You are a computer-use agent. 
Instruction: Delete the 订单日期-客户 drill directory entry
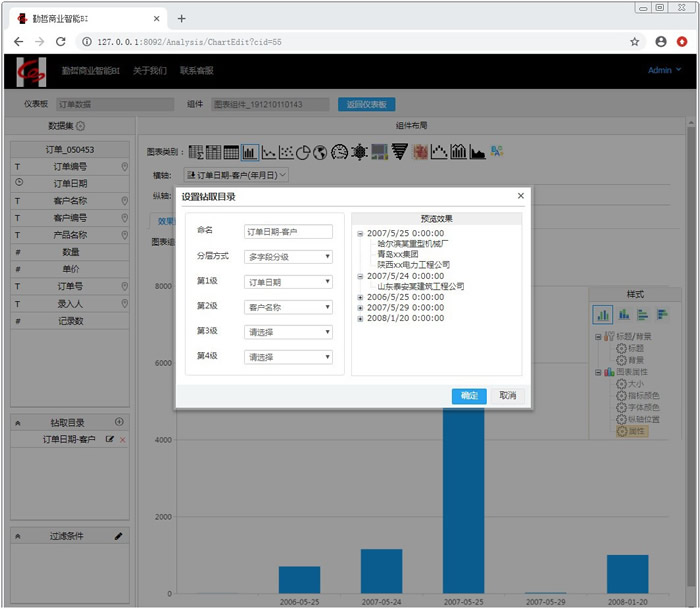tap(123, 440)
